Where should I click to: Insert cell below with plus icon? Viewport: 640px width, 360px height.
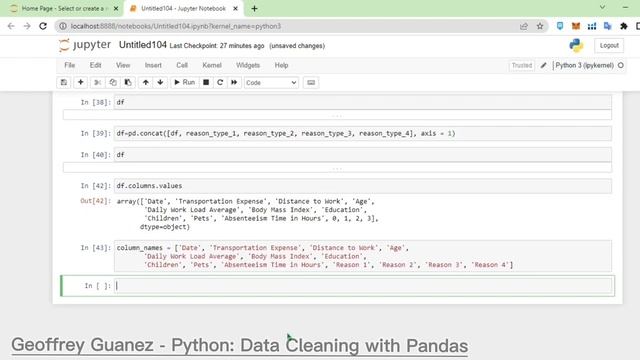80,82
